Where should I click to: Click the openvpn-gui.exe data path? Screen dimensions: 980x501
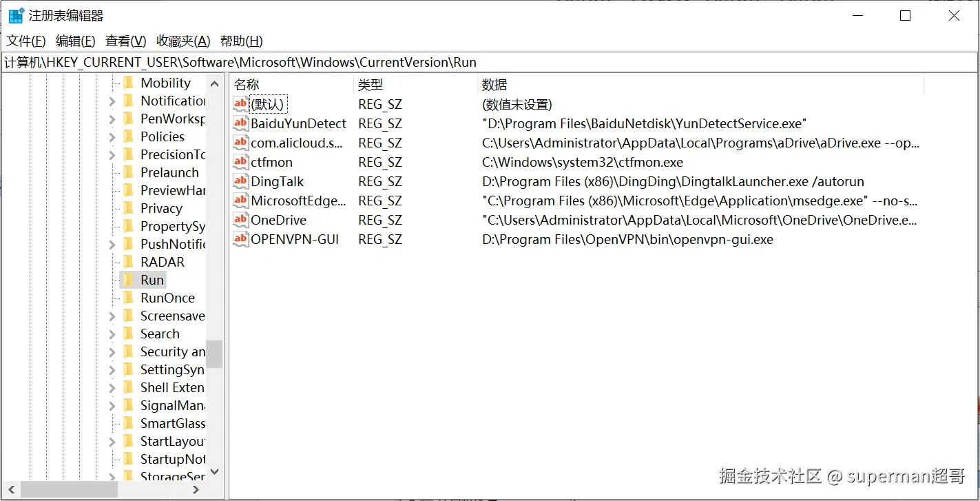click(627, 240)
